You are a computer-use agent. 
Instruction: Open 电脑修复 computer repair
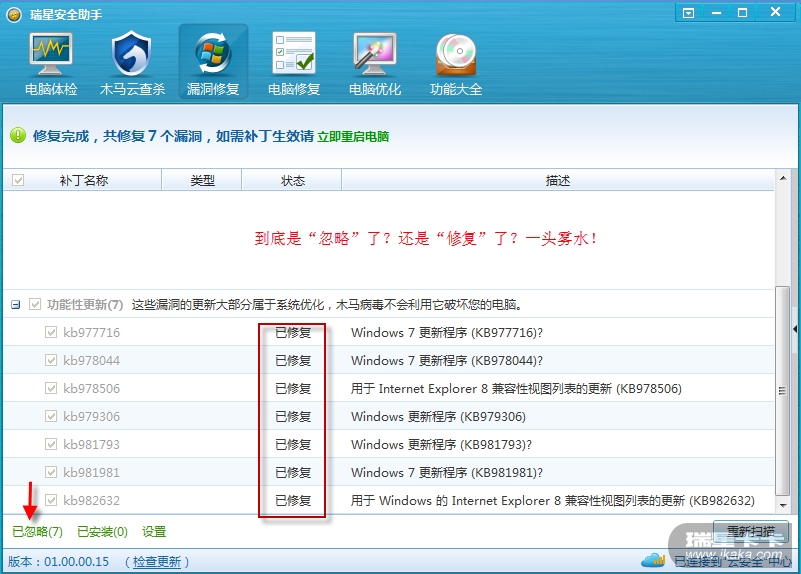click(x=294, y=64)
